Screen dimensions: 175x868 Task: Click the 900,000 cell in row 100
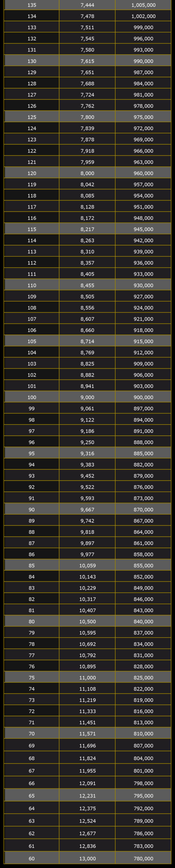tap(143, 397)
